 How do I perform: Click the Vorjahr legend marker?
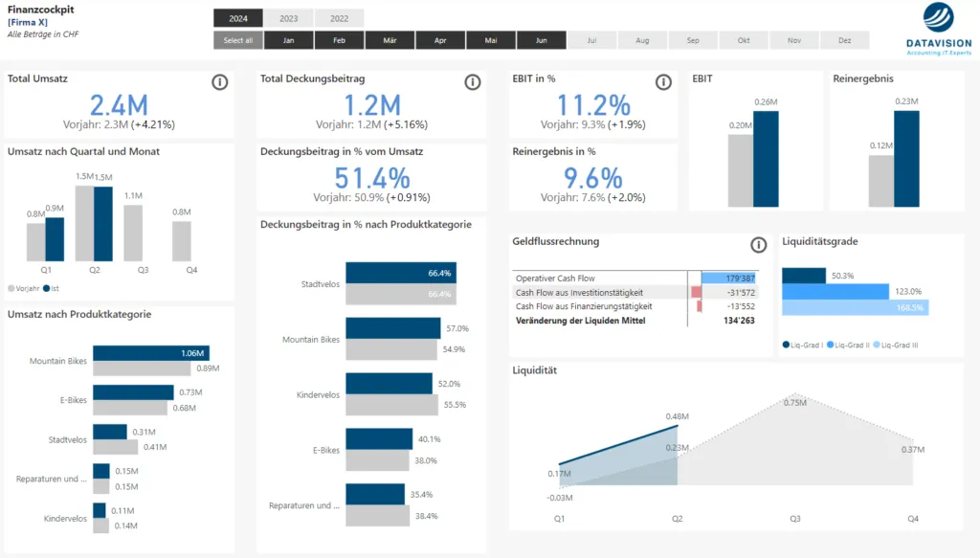11,288
